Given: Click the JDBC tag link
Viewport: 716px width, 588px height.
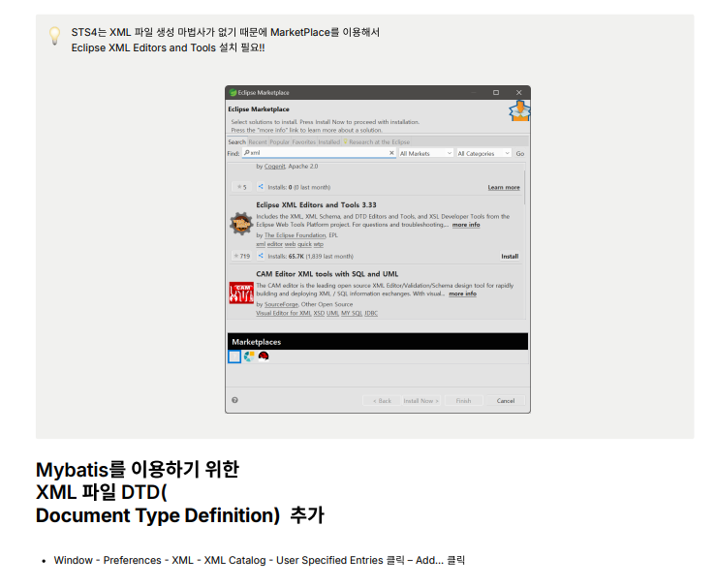Looking at the screenshot, I should (x=371, y=313).
